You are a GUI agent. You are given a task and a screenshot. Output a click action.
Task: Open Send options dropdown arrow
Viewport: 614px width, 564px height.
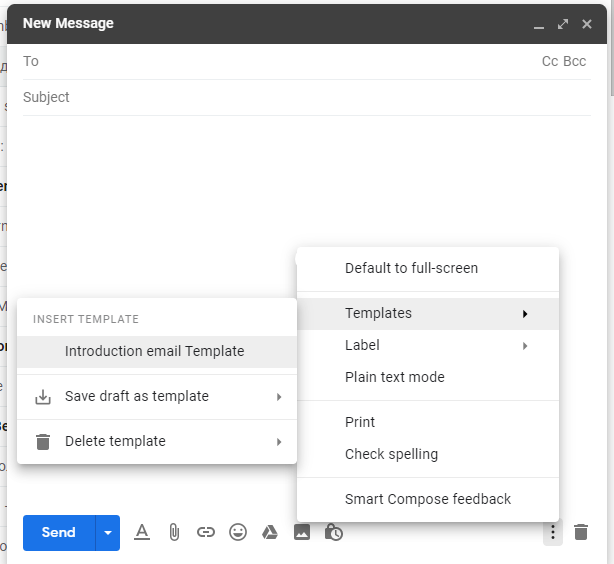pyautogui.click(x=108, y=533)
